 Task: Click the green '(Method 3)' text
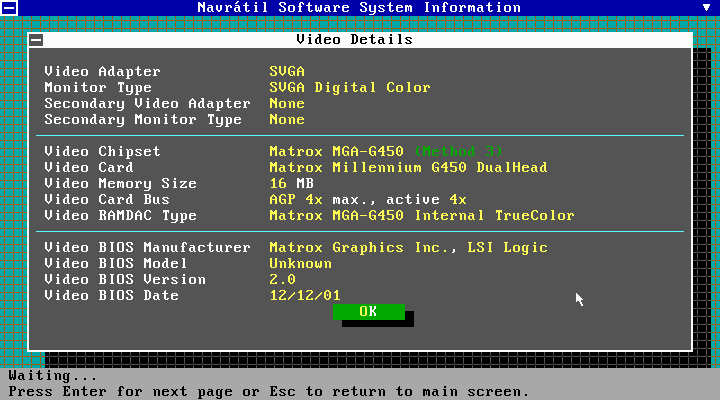458,152
